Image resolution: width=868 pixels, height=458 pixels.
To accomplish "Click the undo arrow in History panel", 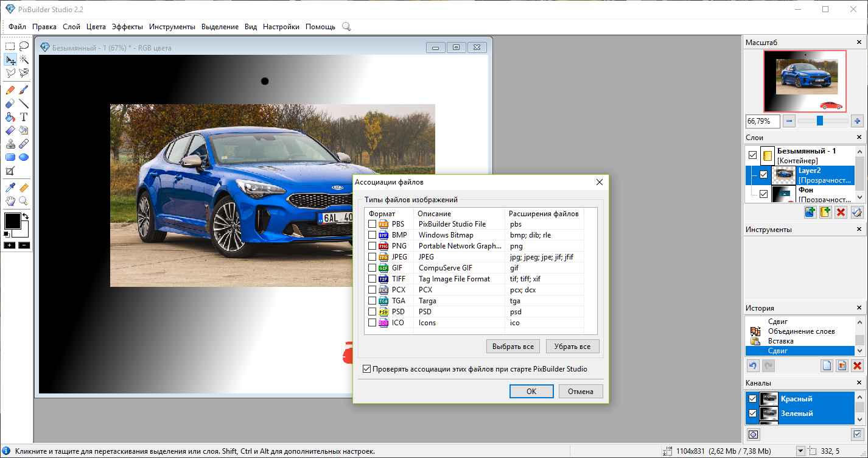I will point(754,365).
